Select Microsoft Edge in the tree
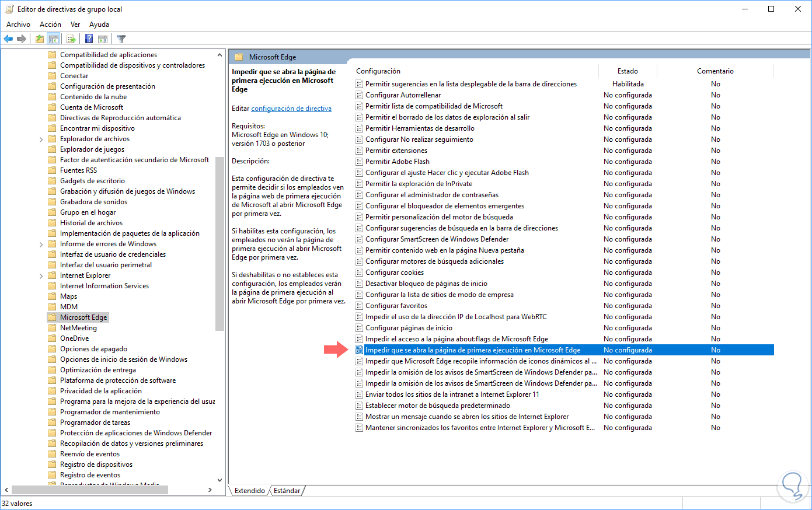This screenshot has height=510, width=812. 83,317
